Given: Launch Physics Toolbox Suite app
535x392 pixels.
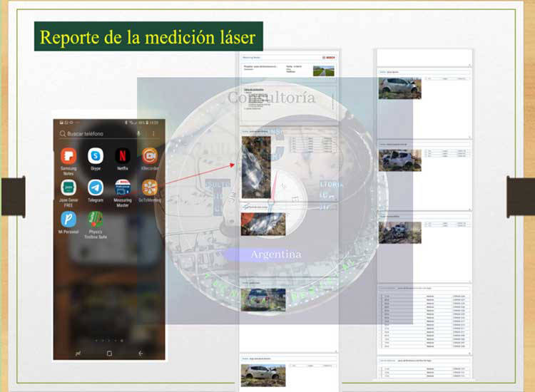Looking at the screenshot, I should tap(96, 219).
